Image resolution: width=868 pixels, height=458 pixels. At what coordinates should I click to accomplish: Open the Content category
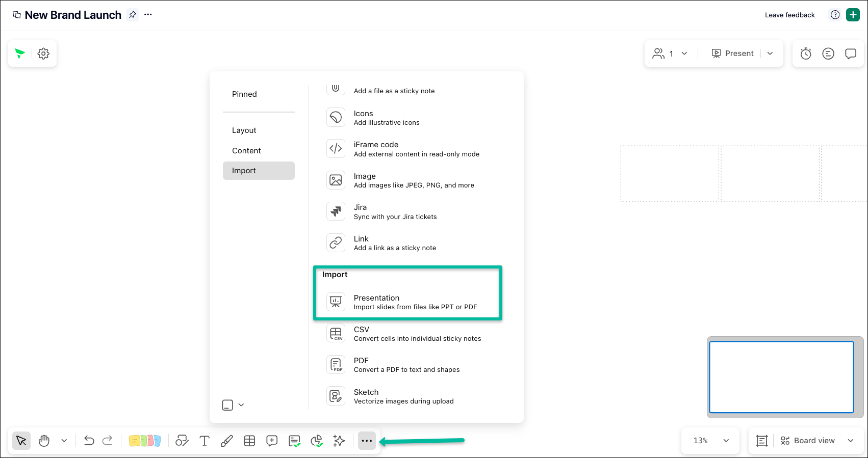[x=246, y=151]
